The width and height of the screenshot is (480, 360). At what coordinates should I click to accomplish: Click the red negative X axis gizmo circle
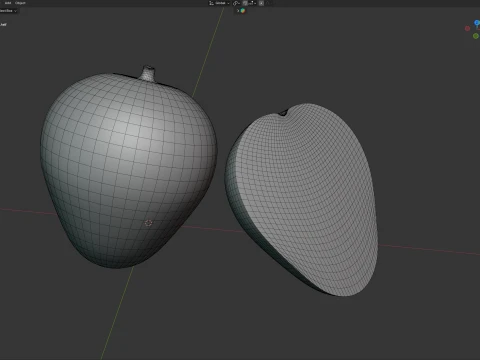click(x=467, y=29)
